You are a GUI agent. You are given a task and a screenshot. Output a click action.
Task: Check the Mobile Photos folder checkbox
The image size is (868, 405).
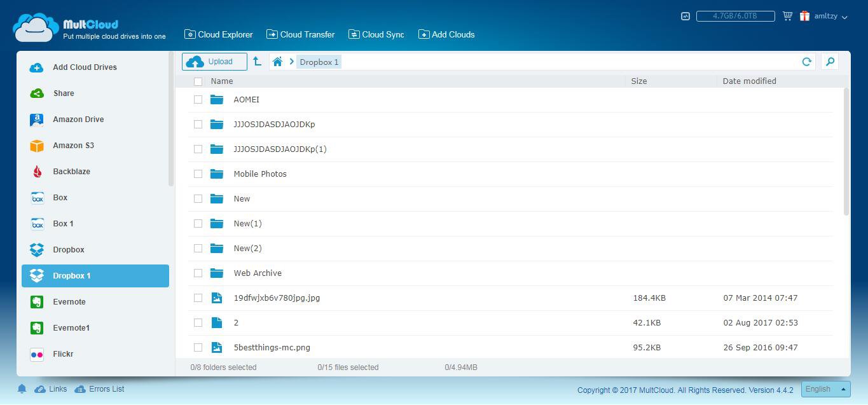point(198,174)
